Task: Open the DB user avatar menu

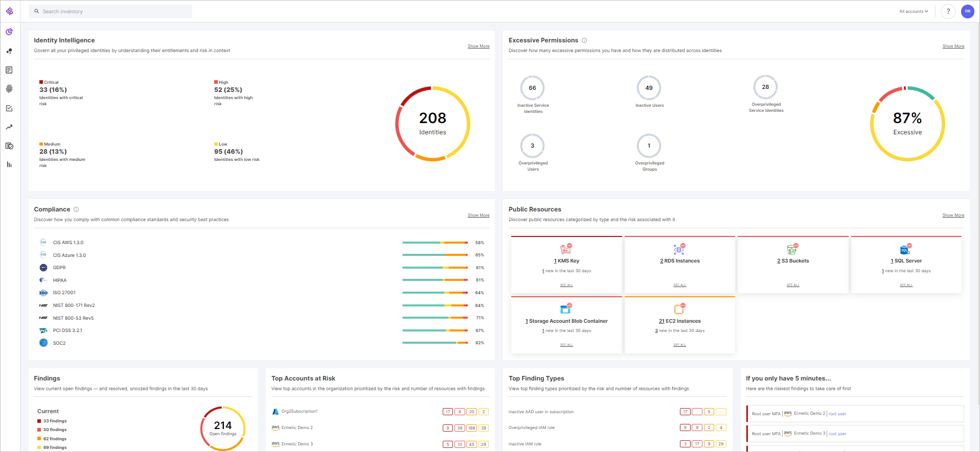Action: 968,11
